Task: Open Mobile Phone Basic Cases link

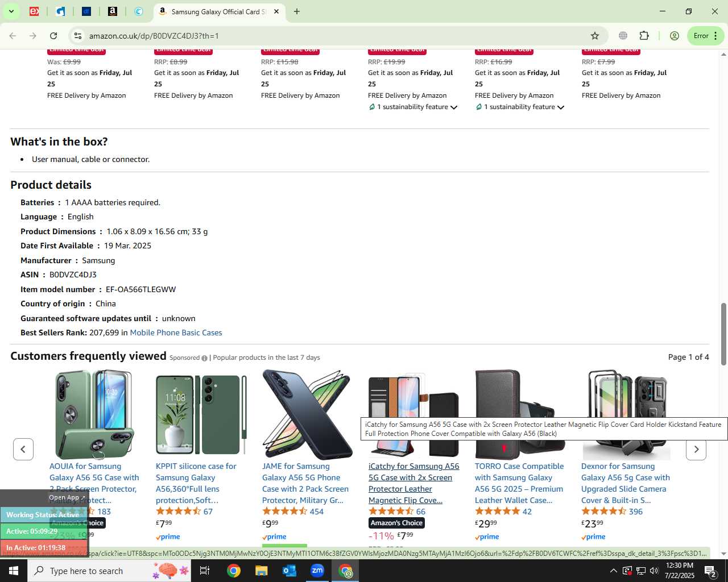Action: [x=176, y=333]
